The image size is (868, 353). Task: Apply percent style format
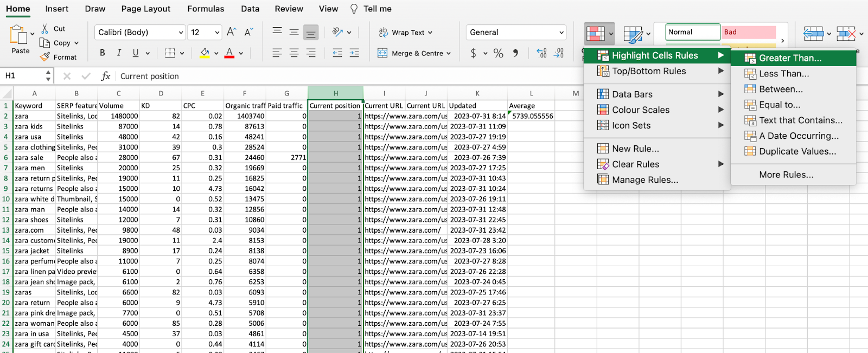(499, 53)
